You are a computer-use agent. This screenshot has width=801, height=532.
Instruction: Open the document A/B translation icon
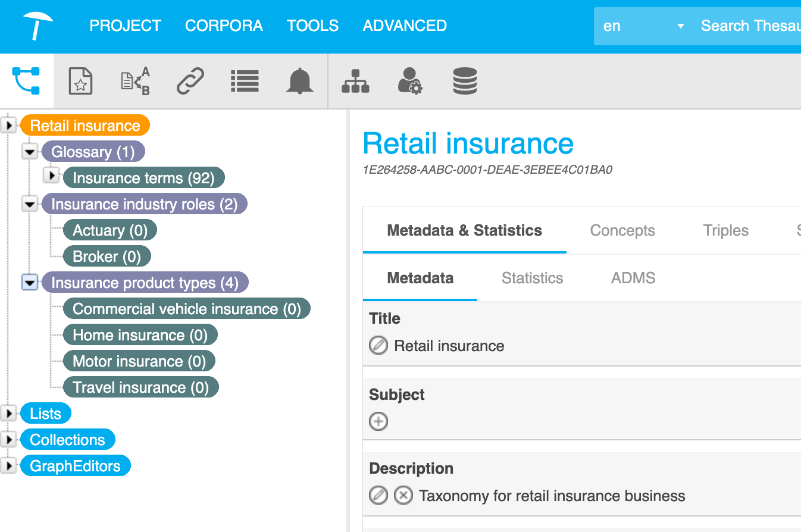135,81
